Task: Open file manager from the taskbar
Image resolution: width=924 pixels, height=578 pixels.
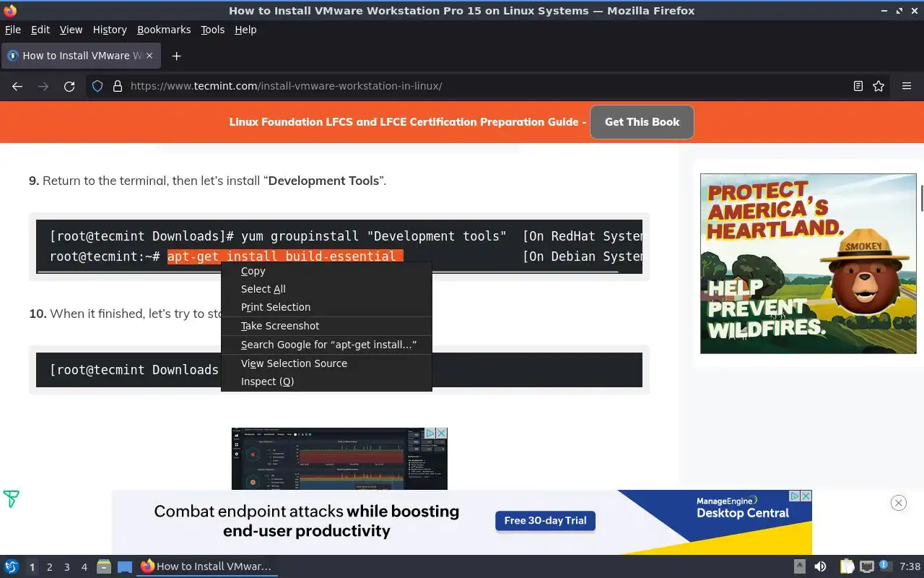Action: click(x=104, y=566)
